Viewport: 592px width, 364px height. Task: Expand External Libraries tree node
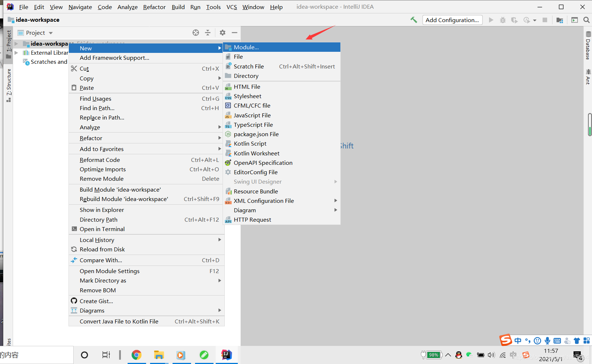16,53
